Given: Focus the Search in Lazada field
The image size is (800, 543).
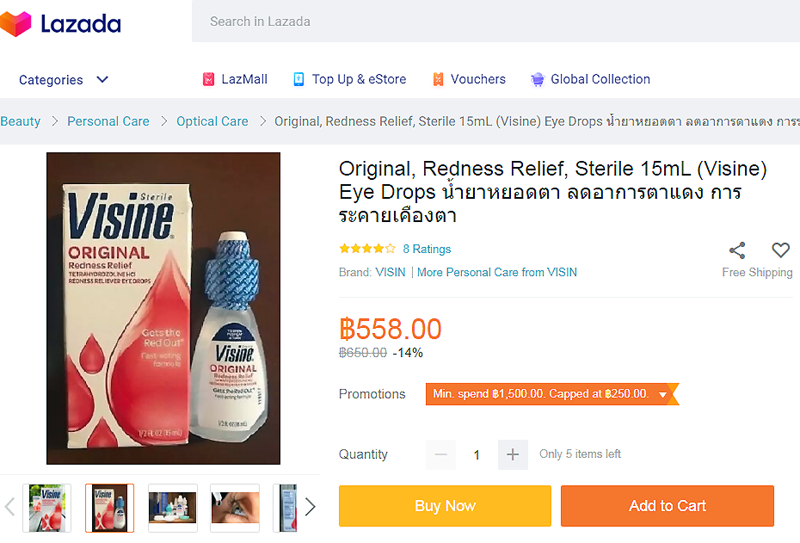Looking at the screenshot, I should click(x=496, y=21).
